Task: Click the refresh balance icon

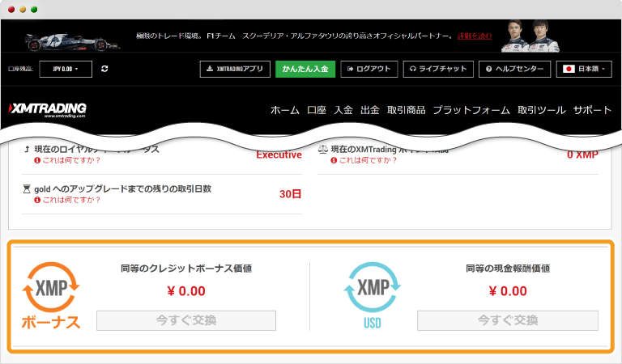Action: coord(104,69)
